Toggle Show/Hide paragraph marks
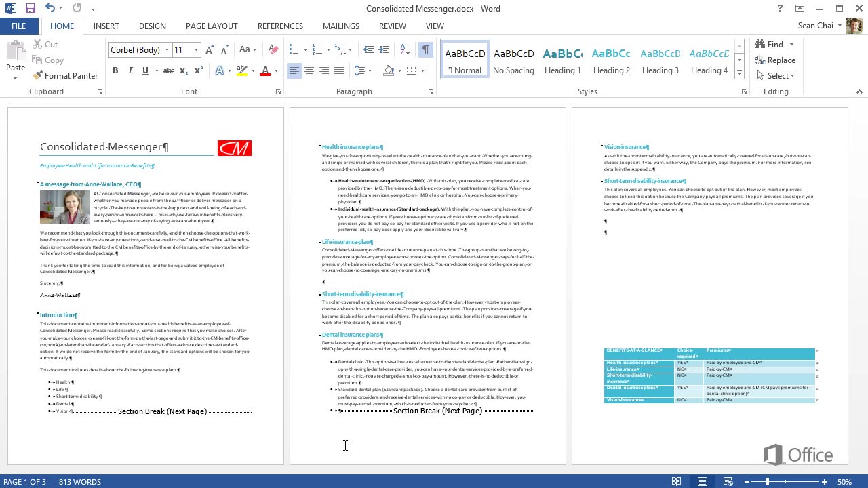 click(425, 49)
